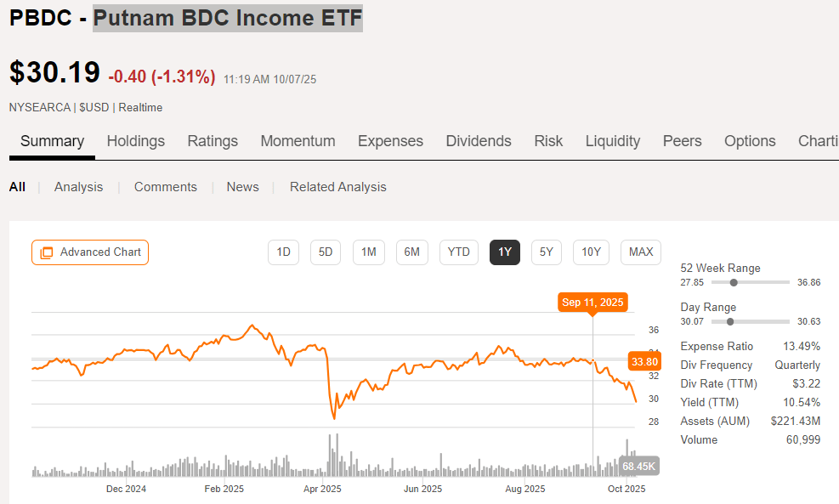Select the YTD time range

click(x=458, y=252)
